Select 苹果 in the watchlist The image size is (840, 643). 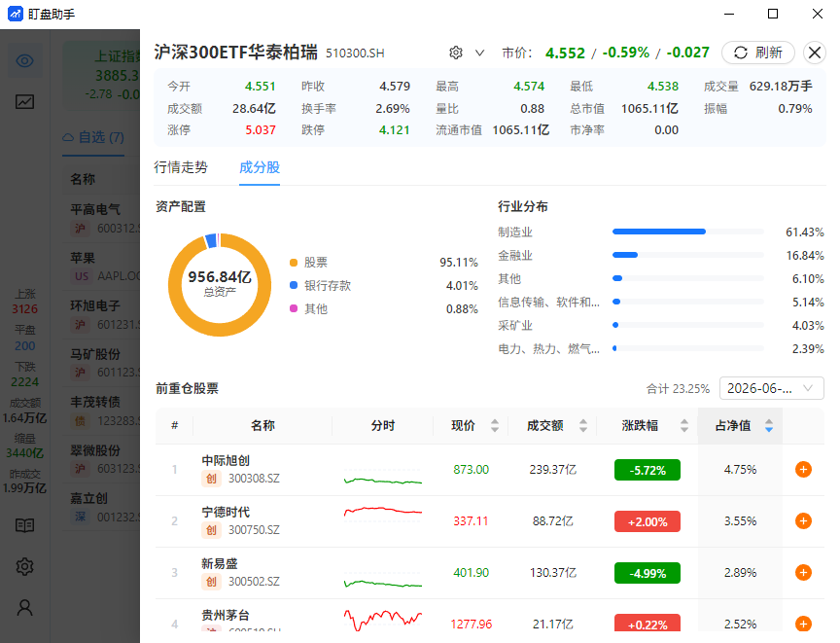click(x=101, y=267)
